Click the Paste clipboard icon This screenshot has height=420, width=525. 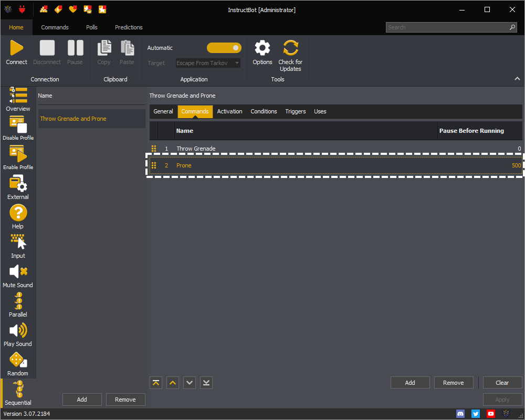pos(127,48)
